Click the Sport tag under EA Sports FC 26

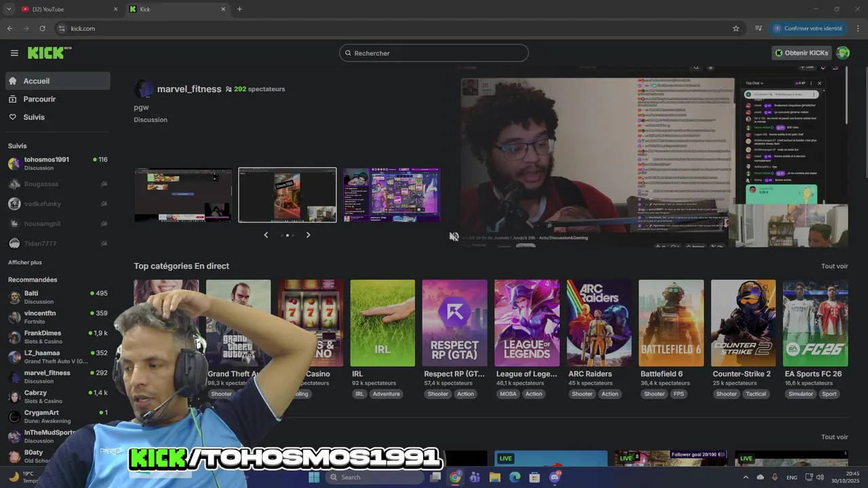tap(829, 394)
